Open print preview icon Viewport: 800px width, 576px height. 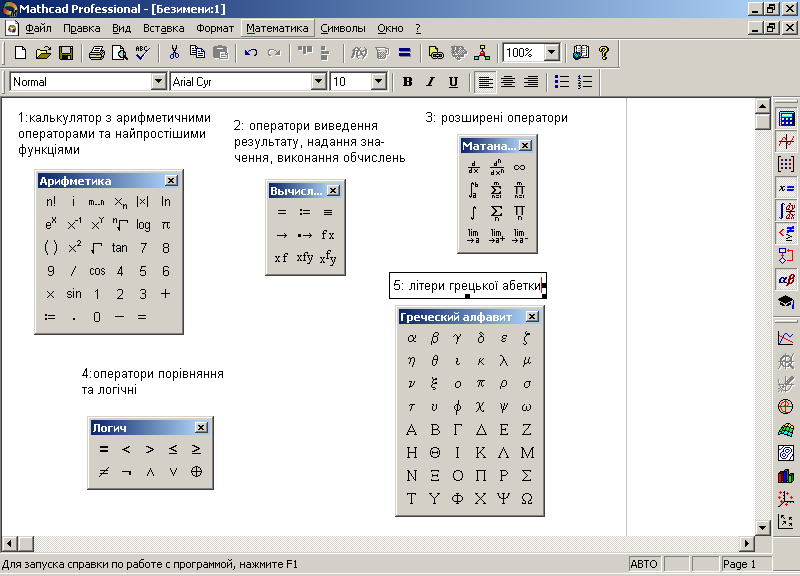(119, 53)
